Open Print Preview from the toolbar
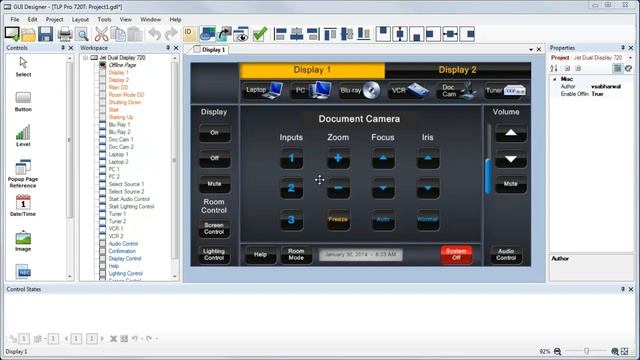 click(x=82, y=34)
